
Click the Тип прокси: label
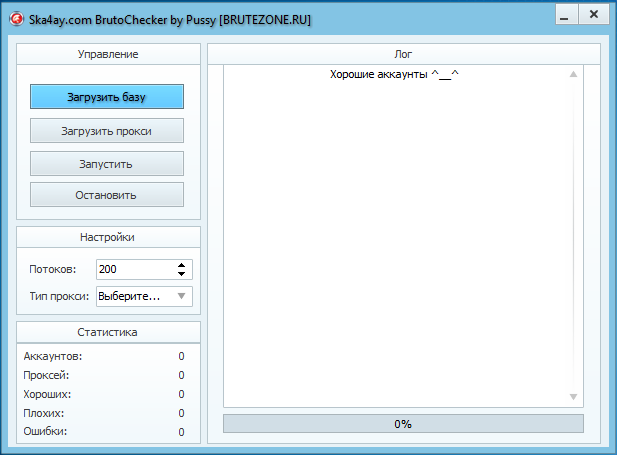pos(59,296)
